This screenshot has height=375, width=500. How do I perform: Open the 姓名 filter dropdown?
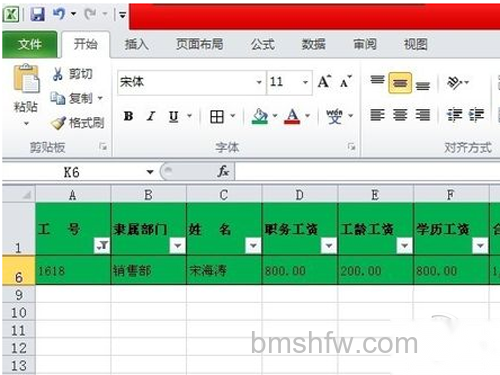(x=253, y=246)
